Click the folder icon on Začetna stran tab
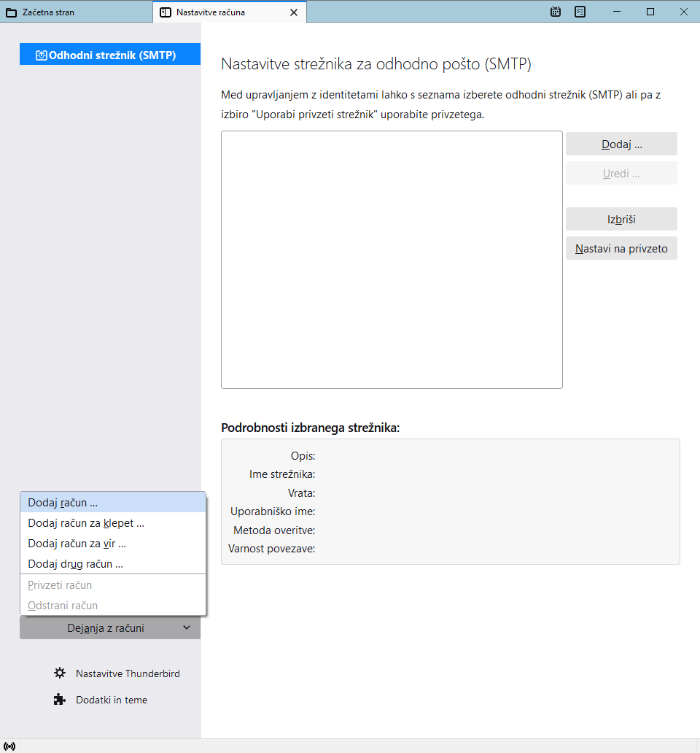 coord(12,12)
